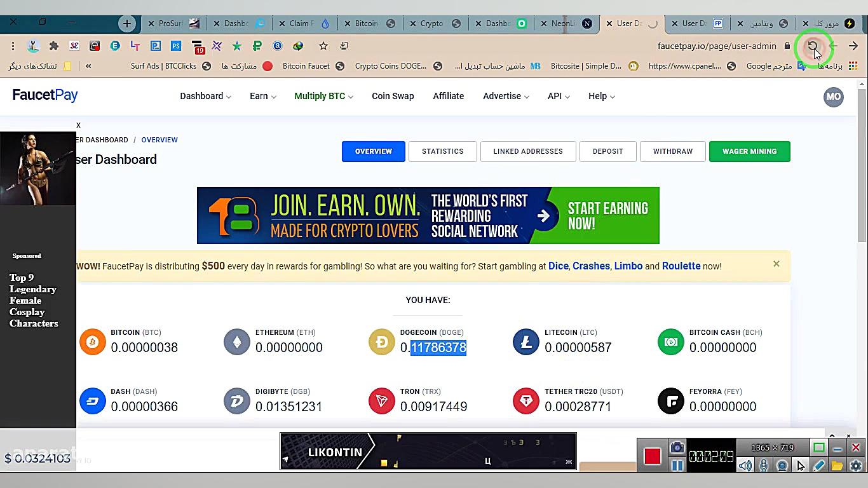This screenshot has height=488, width=868.
Task: Click the STATISTICS button
Action: point(443,151)
